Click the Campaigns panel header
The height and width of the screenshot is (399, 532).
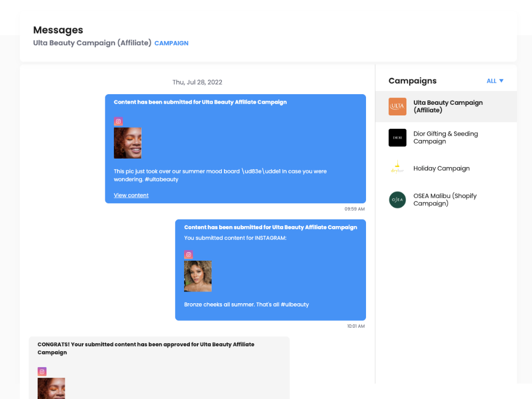tap(412, 80)
